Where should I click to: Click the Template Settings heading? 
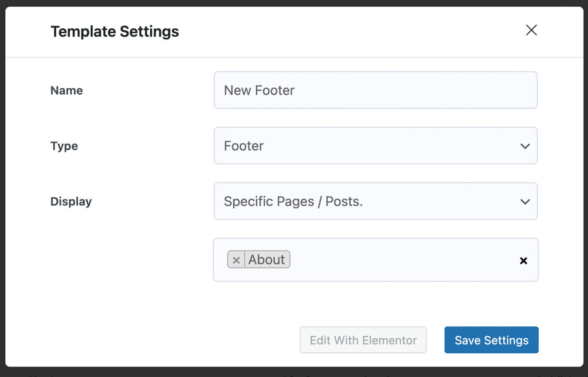[x=115, y=32]
